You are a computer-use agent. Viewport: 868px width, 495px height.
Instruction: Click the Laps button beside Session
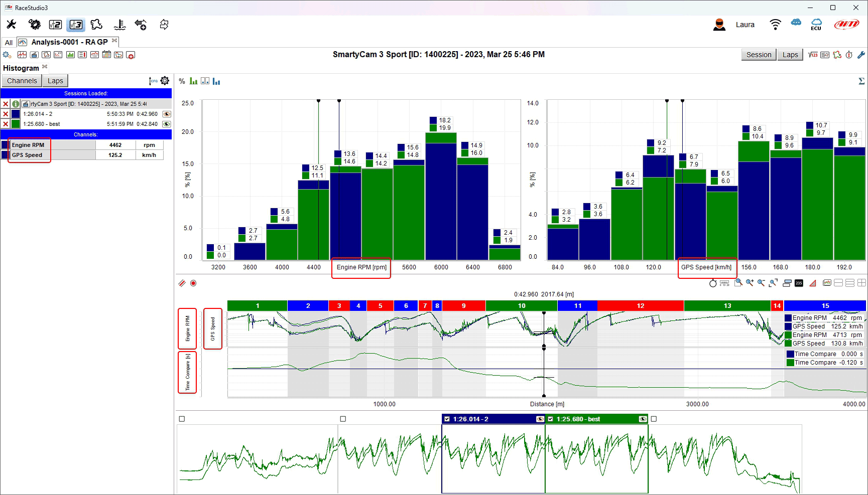790,55
